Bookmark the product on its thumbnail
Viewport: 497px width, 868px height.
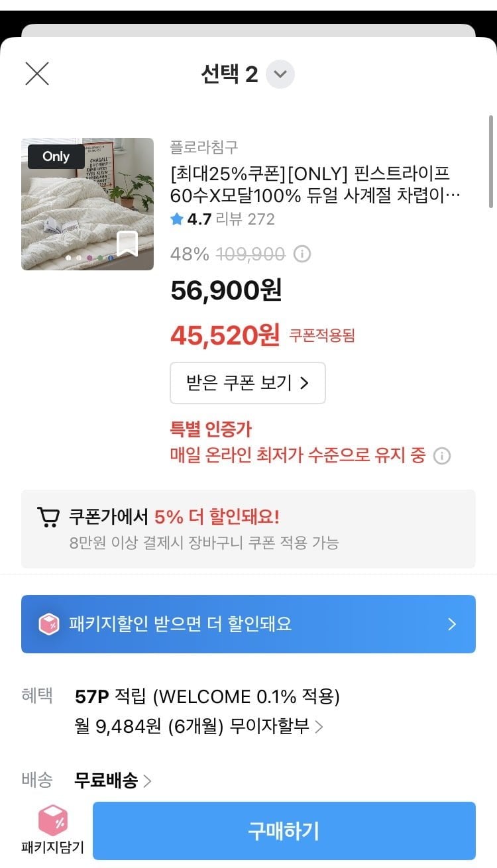[127, 244]
